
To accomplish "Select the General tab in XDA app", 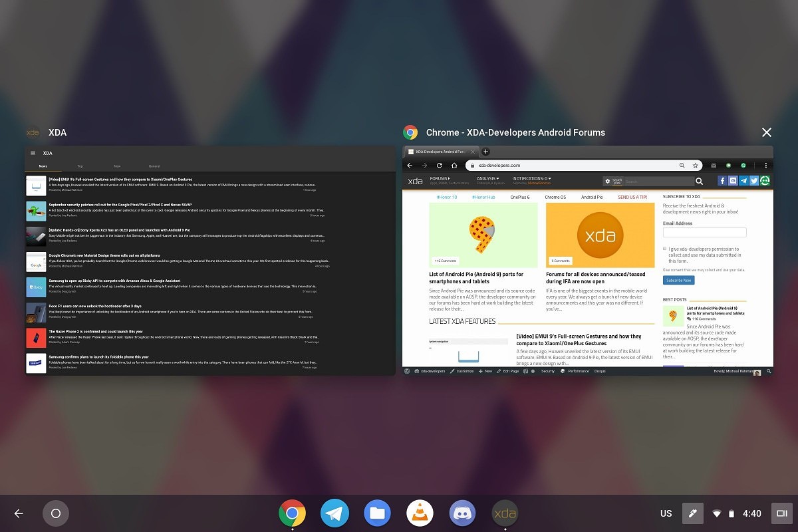I will (x=154, y=166).
